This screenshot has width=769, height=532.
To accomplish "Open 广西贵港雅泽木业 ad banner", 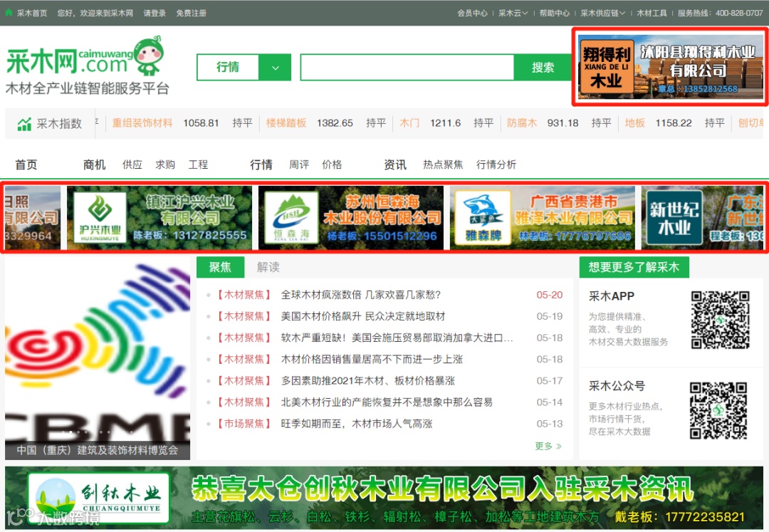I will [x=543, y=218].
